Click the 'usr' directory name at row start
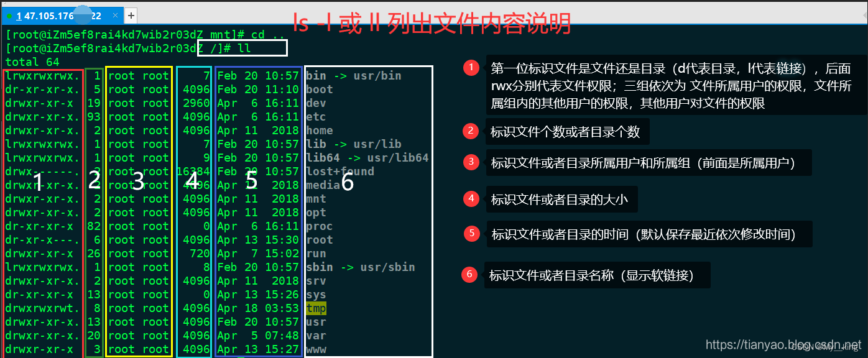 [x=316, y=322]
